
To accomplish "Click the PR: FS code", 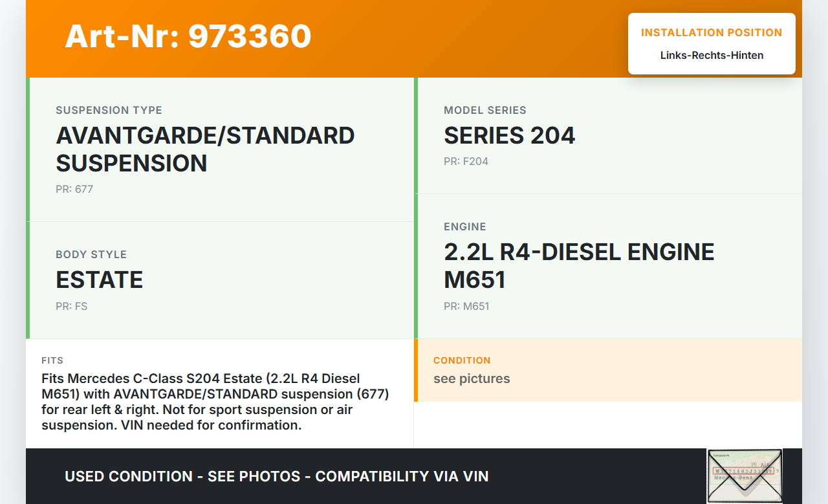I will (71, 306).
